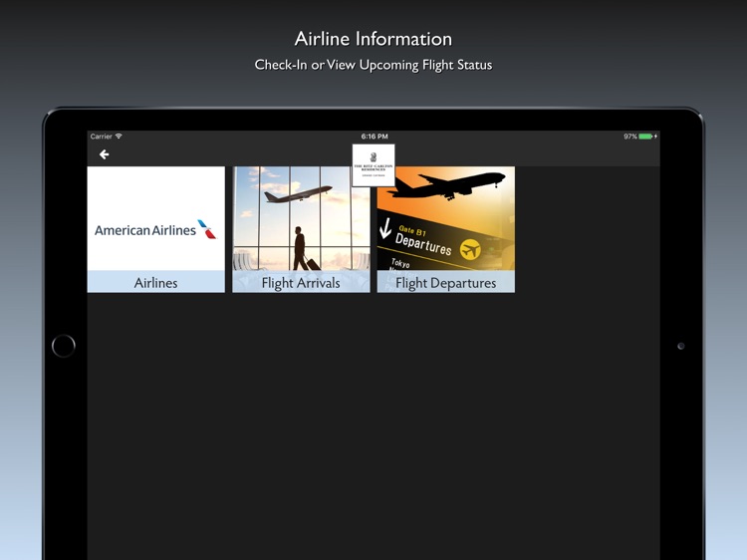The image size is (747, 560).
Task: Select the Airlines label
Action: [155, 283]
